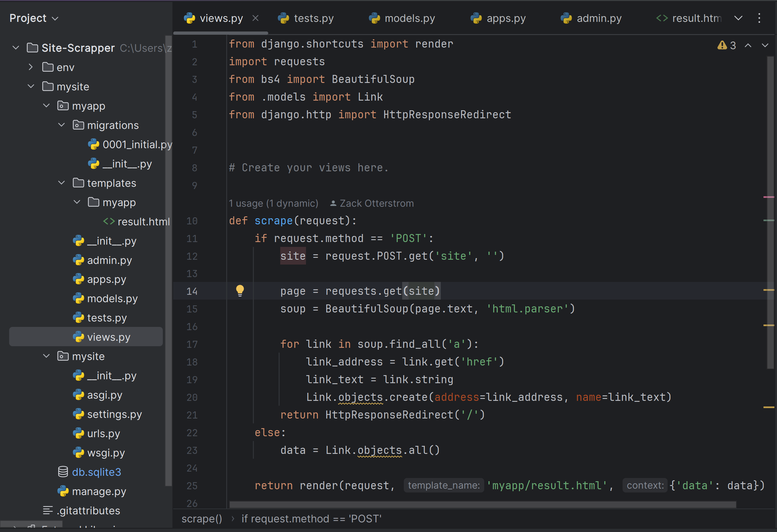Click the env folder icon

click(x=48, y=67)
